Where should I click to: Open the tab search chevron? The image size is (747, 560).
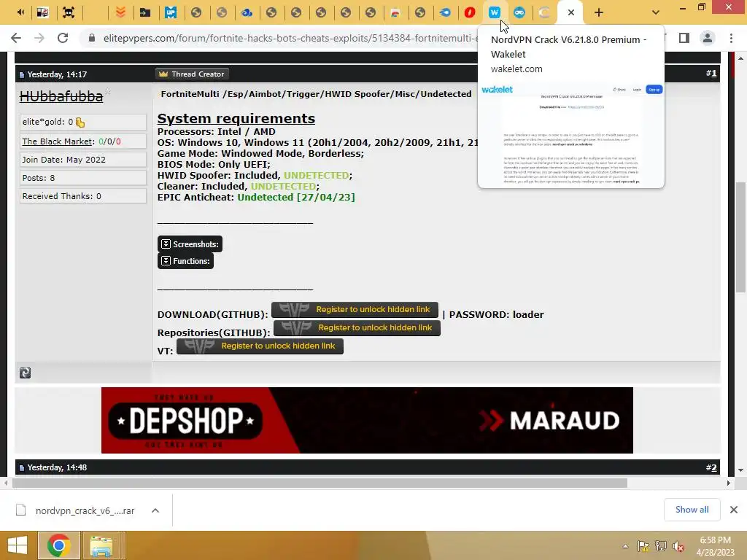656,12
